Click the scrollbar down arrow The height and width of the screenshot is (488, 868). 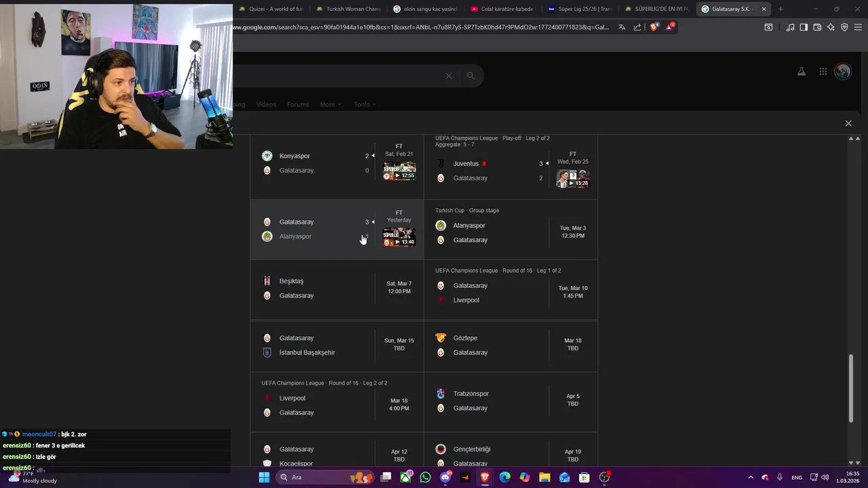[x=850, y=463]
